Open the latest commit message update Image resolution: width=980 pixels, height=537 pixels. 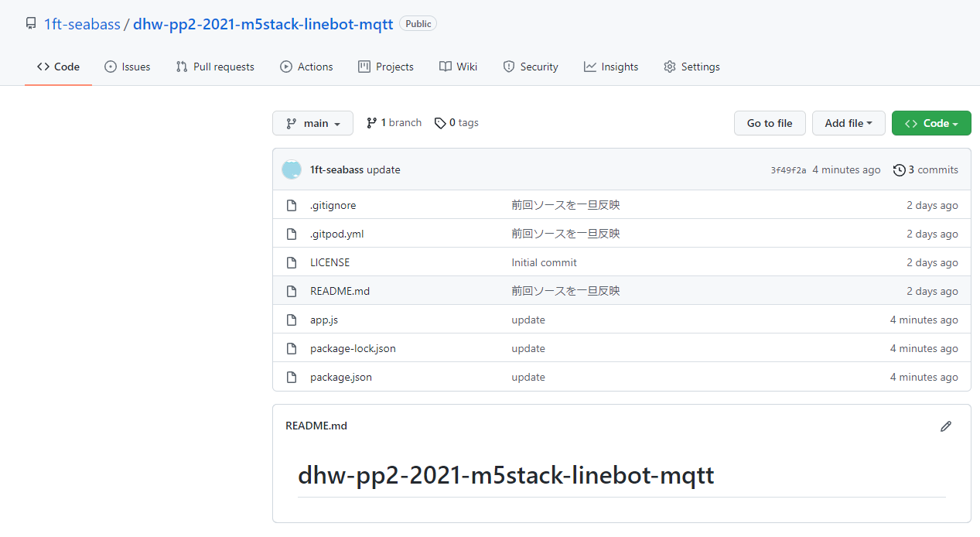coord(384,169)
